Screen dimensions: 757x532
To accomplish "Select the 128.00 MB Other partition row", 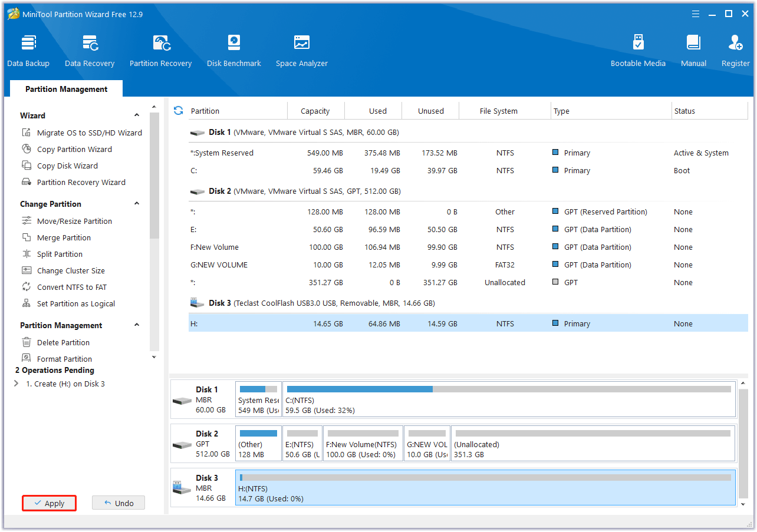I will tap(468, 212).
